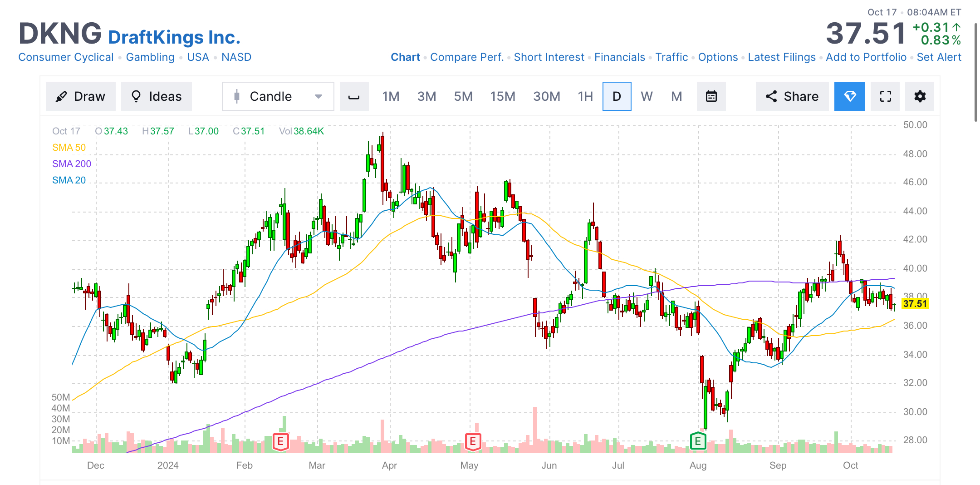The image size is (980, 485).
Task: Open the Candle chart type dropdown
Action: tap(277, 96)
